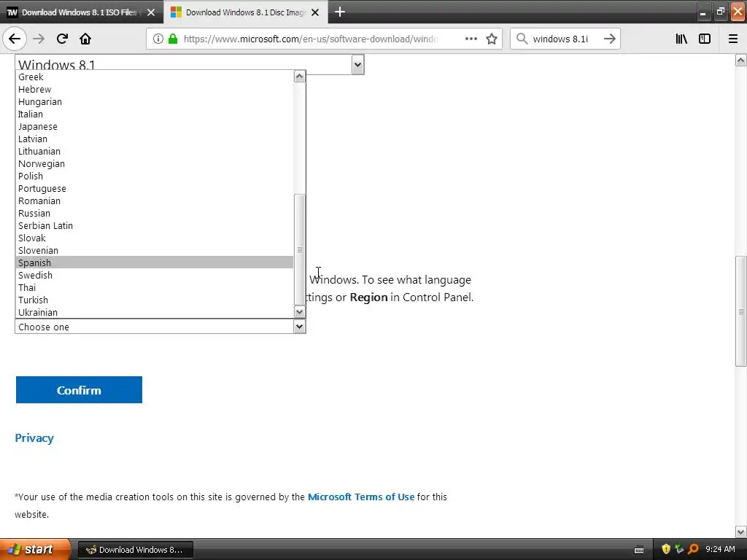This screenshot has width=747, height=560.
Task: Open the Firefox hamburger menu
Action: (733, 39)
